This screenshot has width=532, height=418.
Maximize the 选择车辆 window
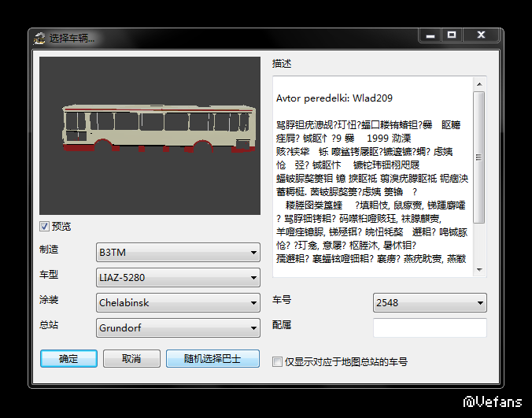point(452,35)
